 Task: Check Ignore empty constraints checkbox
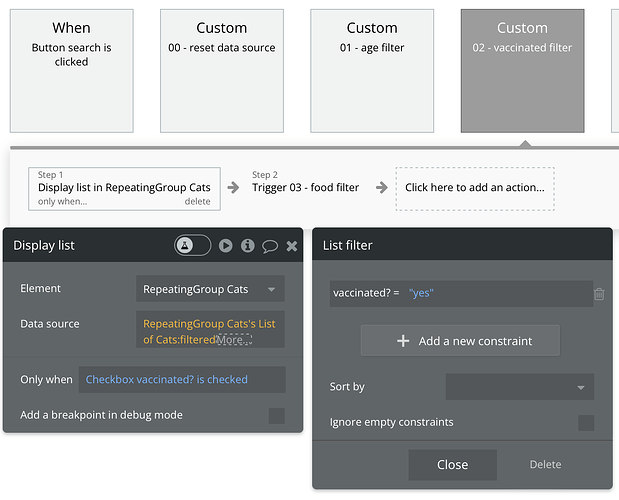(586, 422)
